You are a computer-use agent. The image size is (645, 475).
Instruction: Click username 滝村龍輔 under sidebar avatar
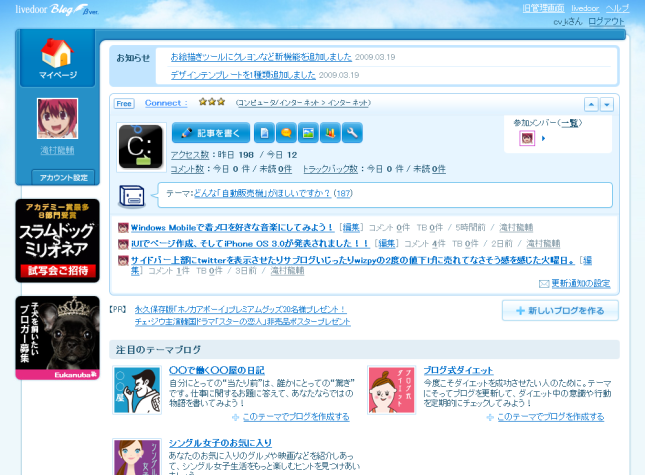(57, 151)
